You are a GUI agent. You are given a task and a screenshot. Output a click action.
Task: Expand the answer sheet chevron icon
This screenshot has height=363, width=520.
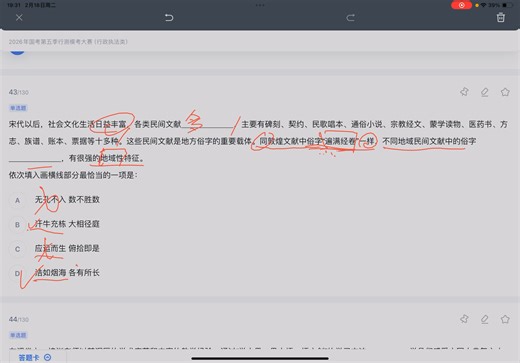pos(48,357)
